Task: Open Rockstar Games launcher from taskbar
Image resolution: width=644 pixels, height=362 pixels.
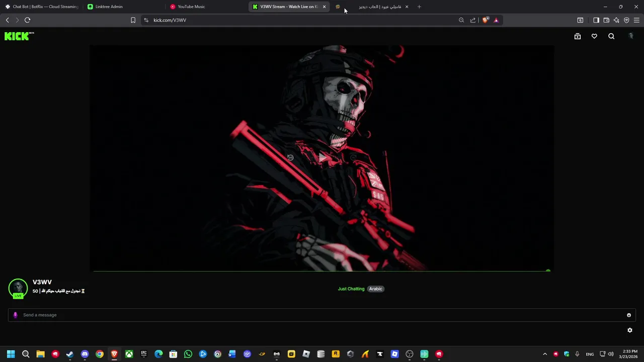Action: pos(336,354)
